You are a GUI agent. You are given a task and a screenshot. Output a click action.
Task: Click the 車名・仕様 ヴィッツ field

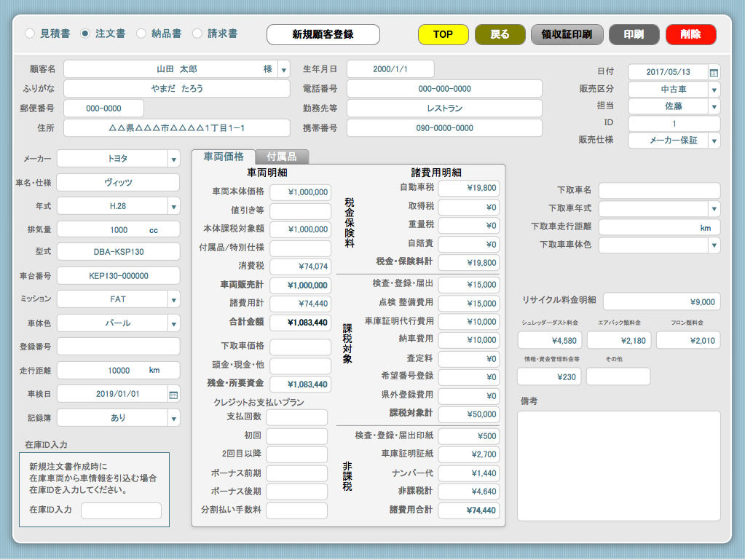tap(118, 182)
